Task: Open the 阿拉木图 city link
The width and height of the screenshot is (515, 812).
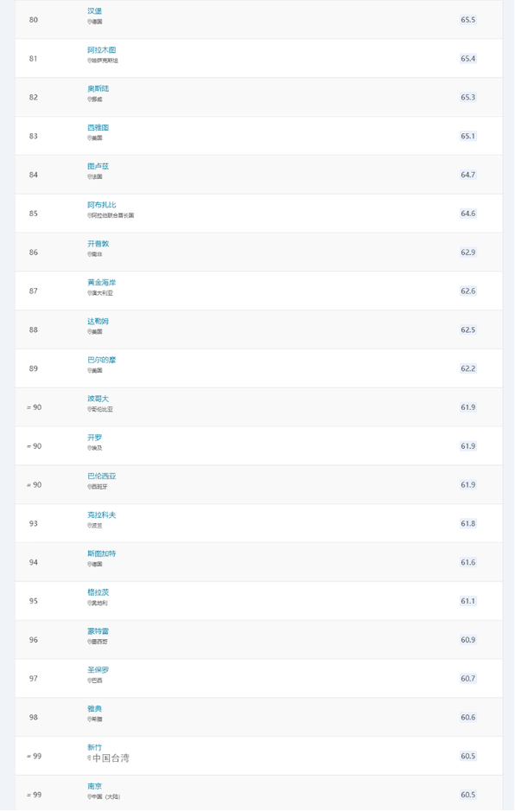Action: 101,49
